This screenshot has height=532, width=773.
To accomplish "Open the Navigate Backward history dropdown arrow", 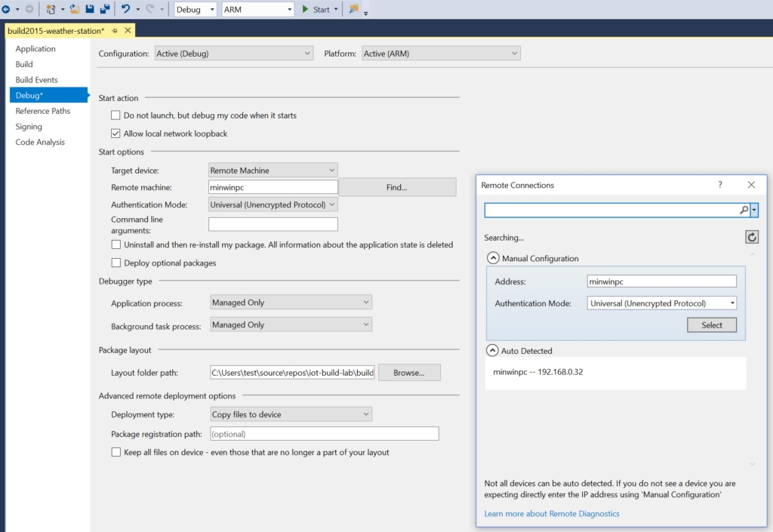I will point(17,9).
